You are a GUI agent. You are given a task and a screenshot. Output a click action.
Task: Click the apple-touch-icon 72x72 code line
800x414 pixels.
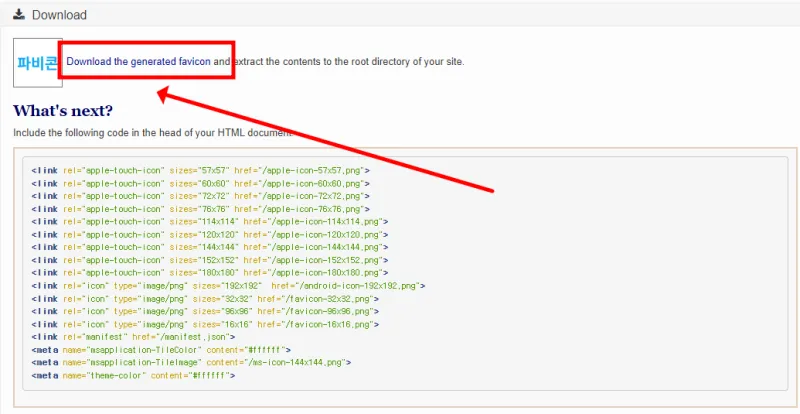pos(200,196)
